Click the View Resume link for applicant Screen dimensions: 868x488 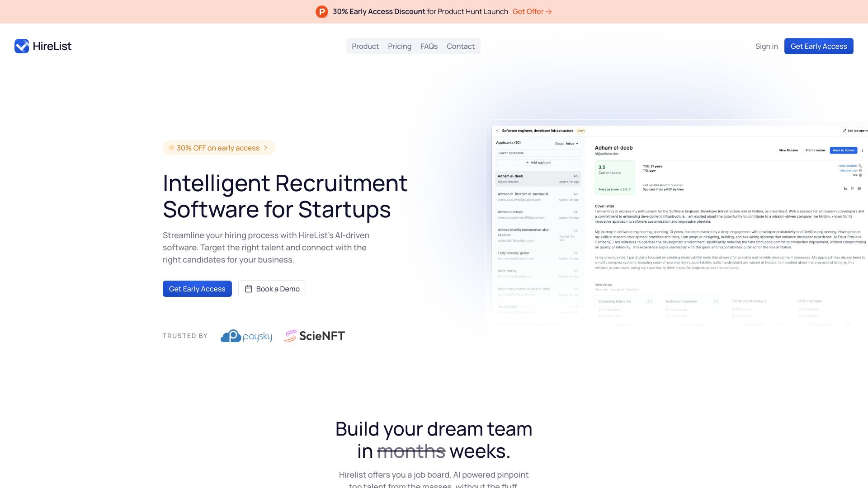pos(789,150)
